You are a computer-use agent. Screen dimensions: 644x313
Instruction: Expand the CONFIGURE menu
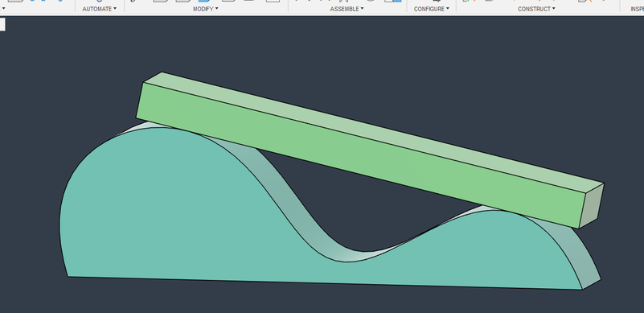431,9
